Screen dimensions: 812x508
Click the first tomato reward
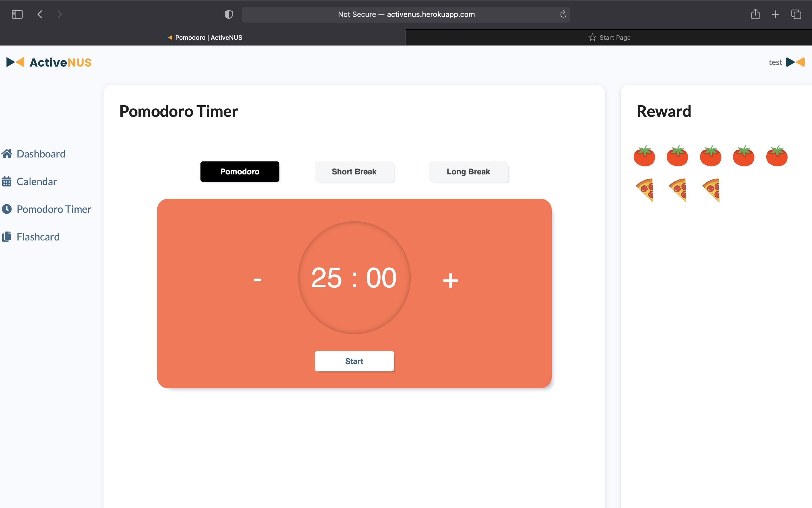click(x=644, y=156)
